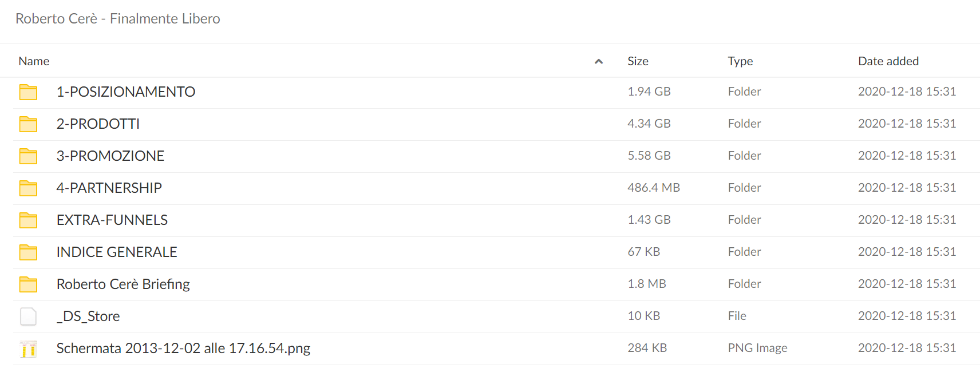Open the 3-PROMOZIONE folder link
Image resolution: width=980 pixels, height=380 pixels.
[x=110, y=156]
